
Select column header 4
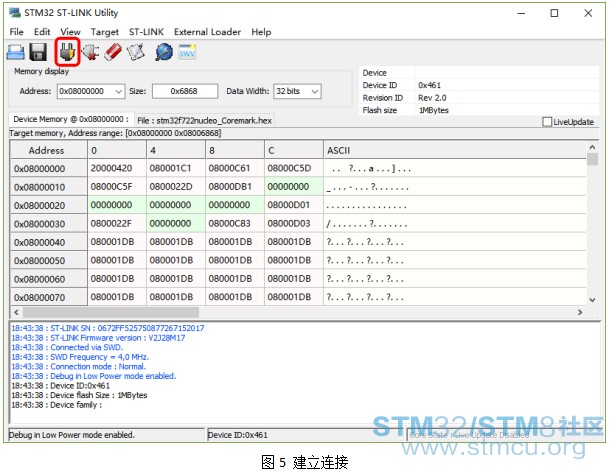(176, 150)
